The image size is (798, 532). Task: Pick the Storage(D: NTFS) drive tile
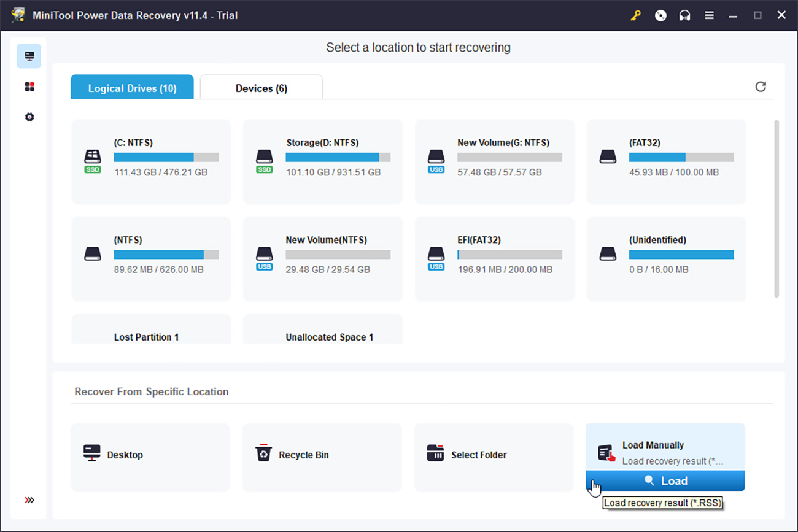coord(322,161)
